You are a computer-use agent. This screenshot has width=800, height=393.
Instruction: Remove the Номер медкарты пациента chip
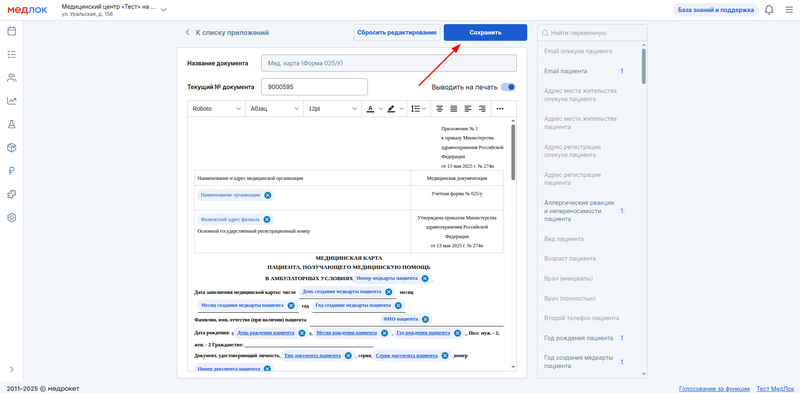pos(424,279)
